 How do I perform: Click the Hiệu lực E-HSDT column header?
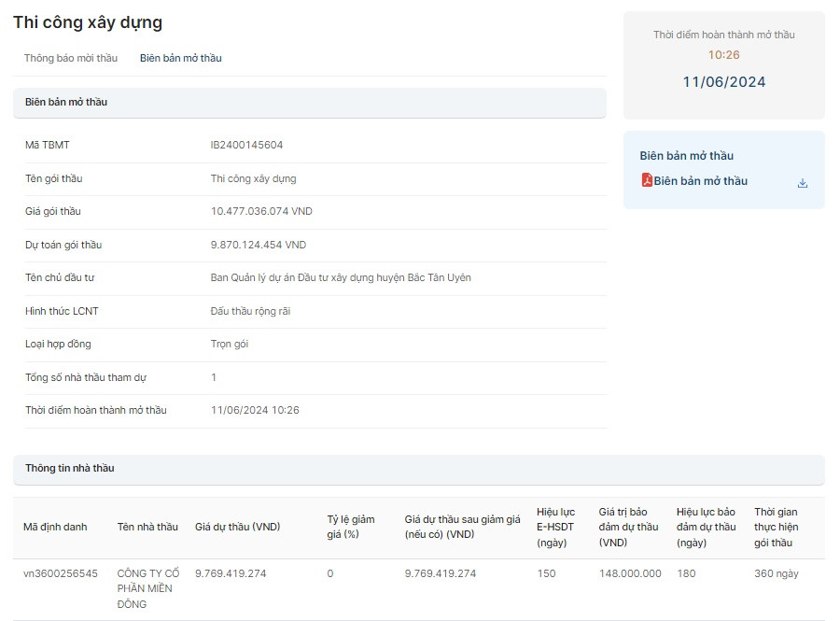pyautogui.click(x=556, y=527)
